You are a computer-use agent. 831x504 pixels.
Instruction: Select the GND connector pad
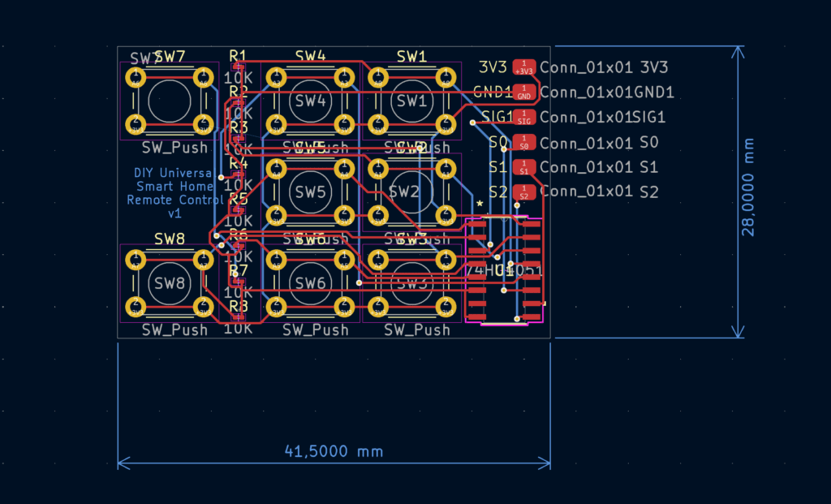click(524, 93)
